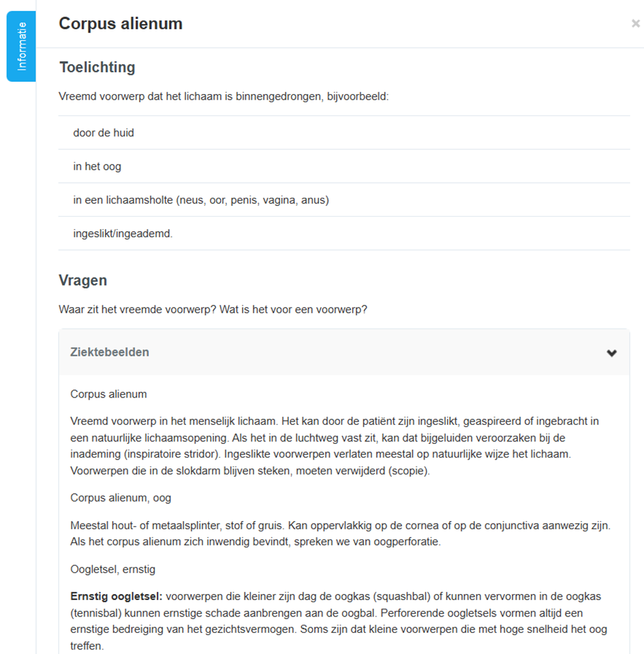Click the 'Corpus alienum, oog' subheading
Image resolution: width=644 pixels, height=654 pixels.
[121, 498]
